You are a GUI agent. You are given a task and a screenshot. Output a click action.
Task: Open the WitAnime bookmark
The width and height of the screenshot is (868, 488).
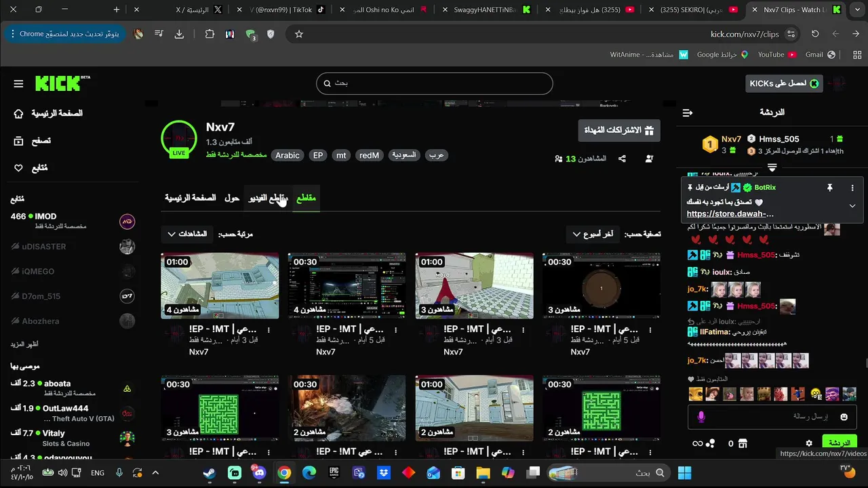coord(650,55)
